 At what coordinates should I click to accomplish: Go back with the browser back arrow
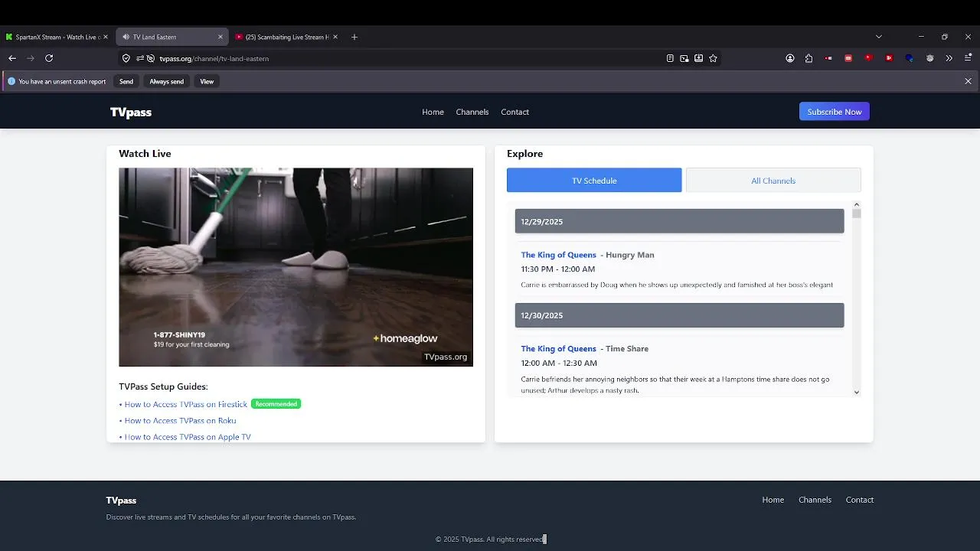(x=12, y=58)
